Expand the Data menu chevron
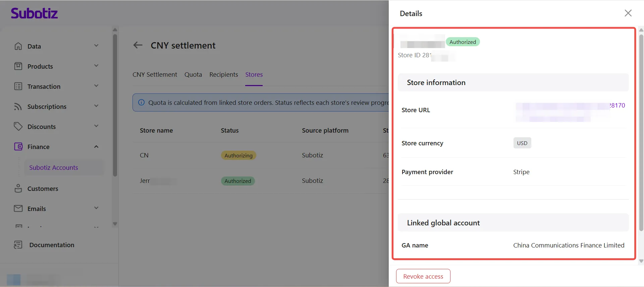This screenshot has height=287, width=644. tap(96, 46)
